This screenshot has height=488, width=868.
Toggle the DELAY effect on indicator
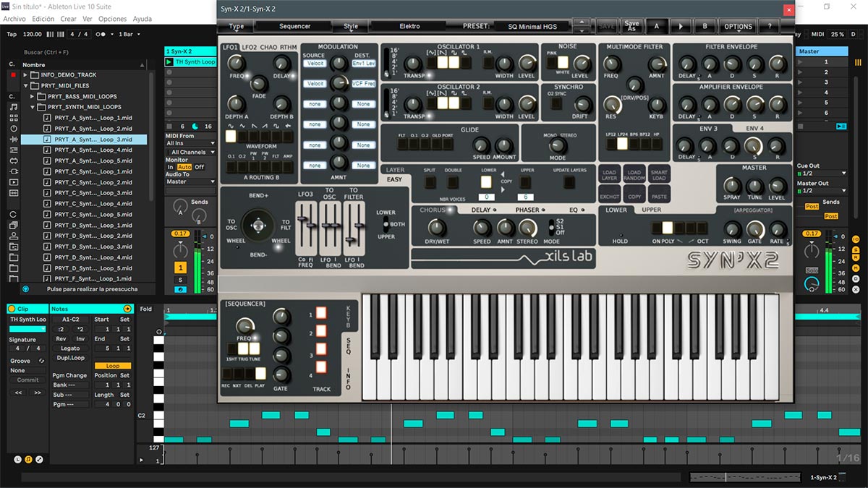coord(494,210)
